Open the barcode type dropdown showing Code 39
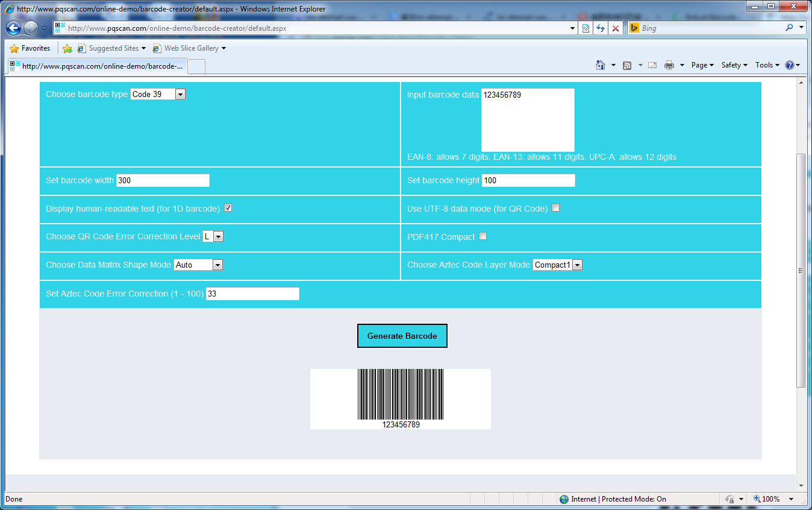The image size is (812, 510). pos(158,94)
